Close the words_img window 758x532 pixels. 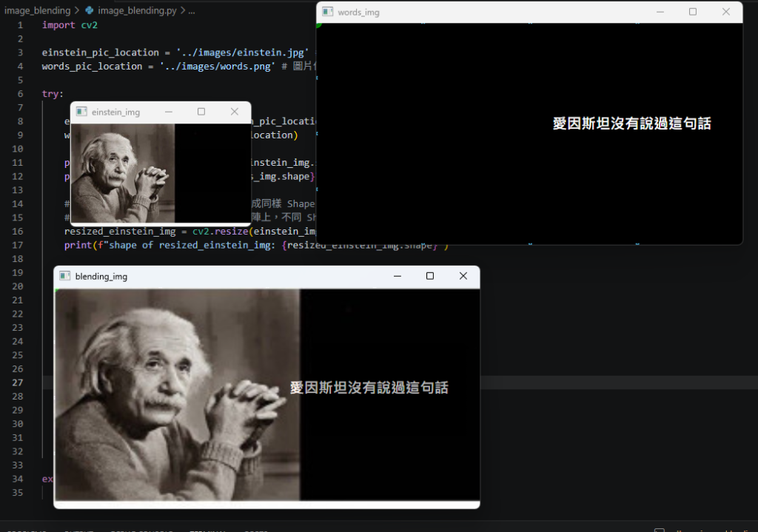726,12
